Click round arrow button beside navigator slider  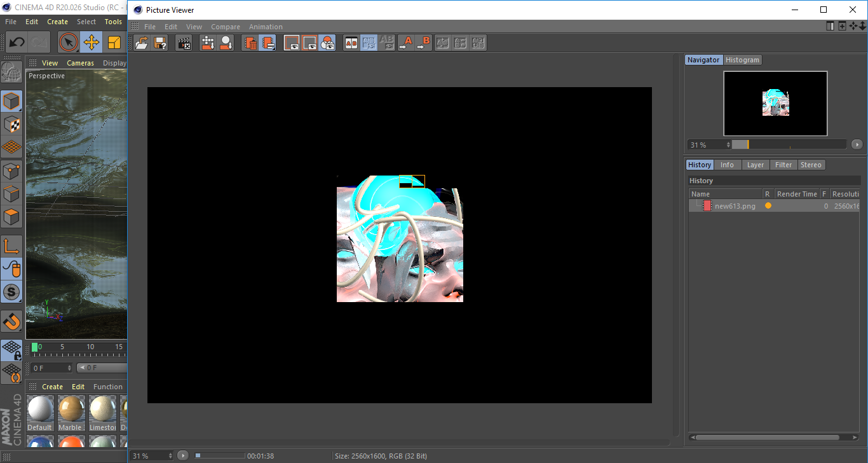click(x=857, y=144)
